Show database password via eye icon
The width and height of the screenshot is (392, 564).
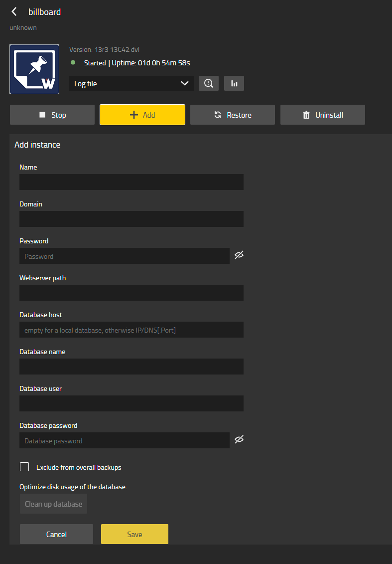(239, 440)
